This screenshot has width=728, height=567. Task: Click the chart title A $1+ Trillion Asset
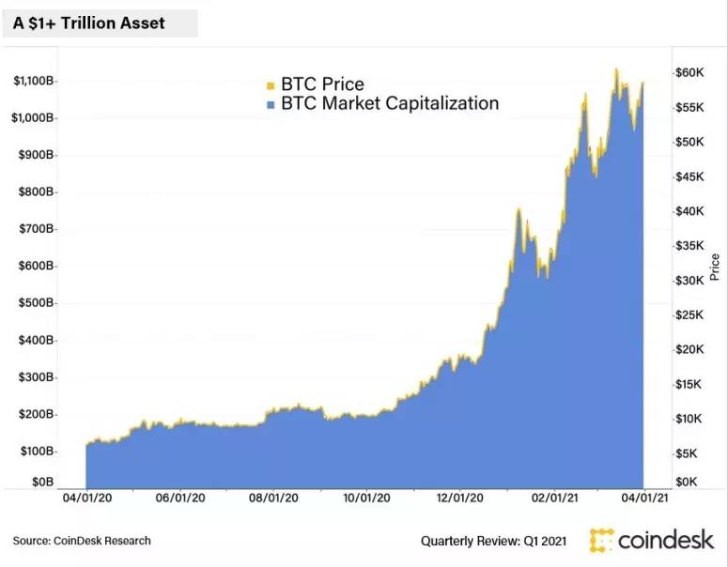click(88, 23)
